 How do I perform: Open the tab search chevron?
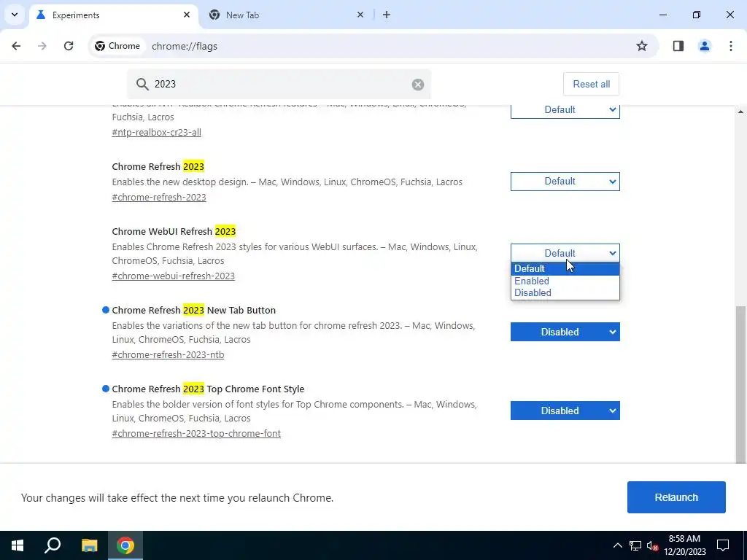[15, 15]
